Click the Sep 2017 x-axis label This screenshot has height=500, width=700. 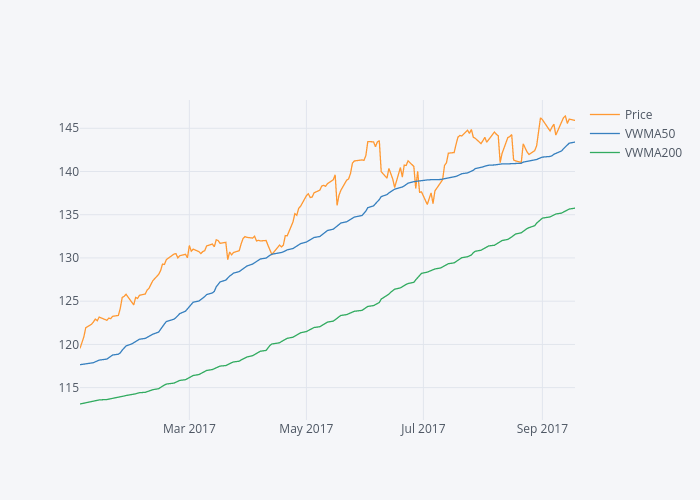542,429
